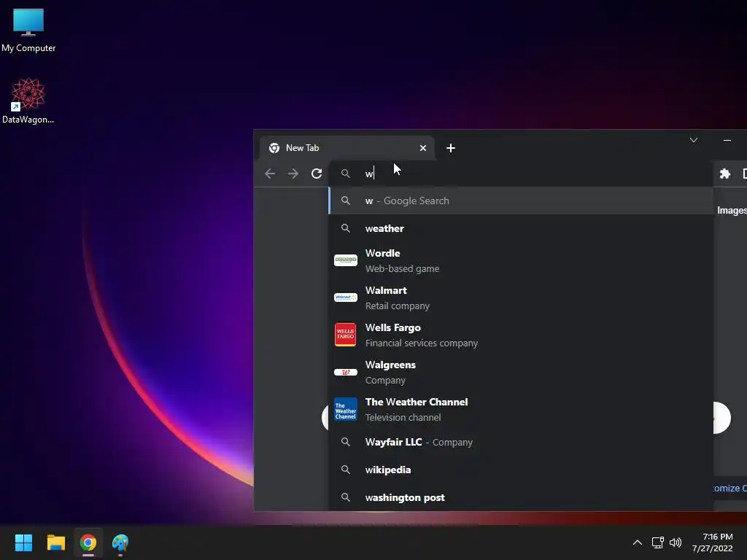747x560 pixels.
Task: Click the Walmart logo thumbnail
Action: click(345, 297)
